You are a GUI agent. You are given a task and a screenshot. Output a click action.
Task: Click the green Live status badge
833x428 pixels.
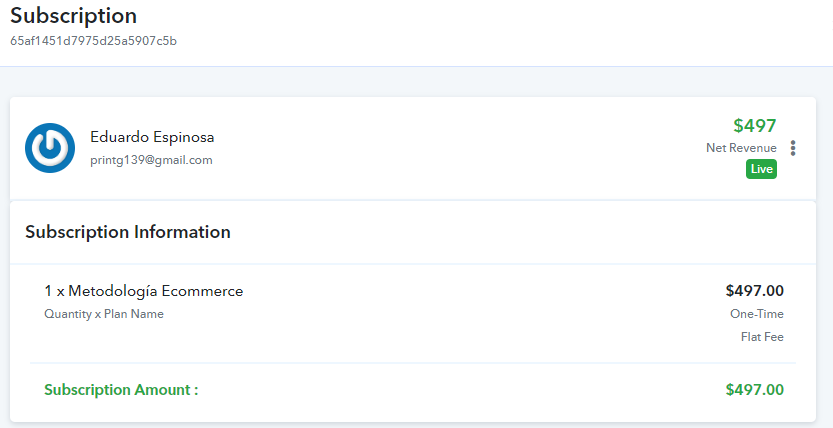(761, 169)
